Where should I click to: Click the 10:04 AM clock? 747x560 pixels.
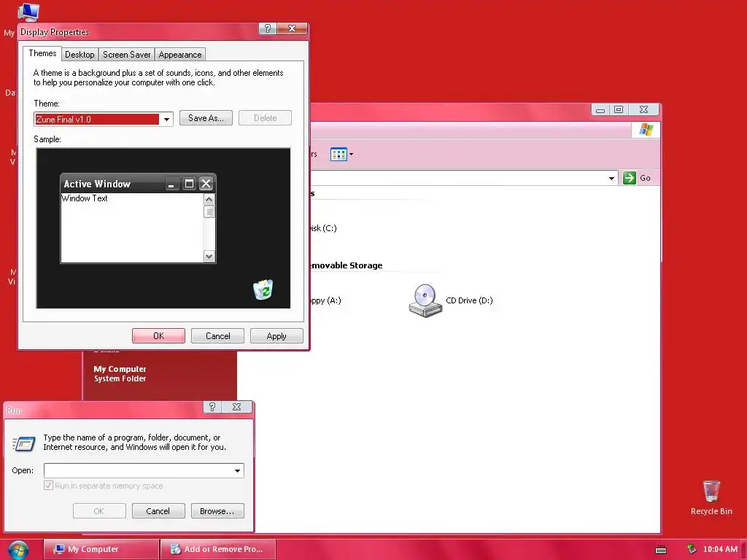720,549
